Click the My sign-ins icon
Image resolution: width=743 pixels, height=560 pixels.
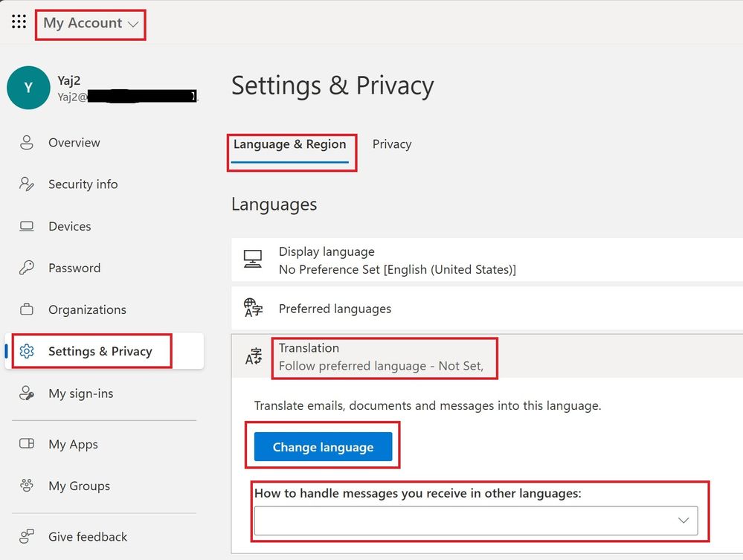[x=27, y=393]
